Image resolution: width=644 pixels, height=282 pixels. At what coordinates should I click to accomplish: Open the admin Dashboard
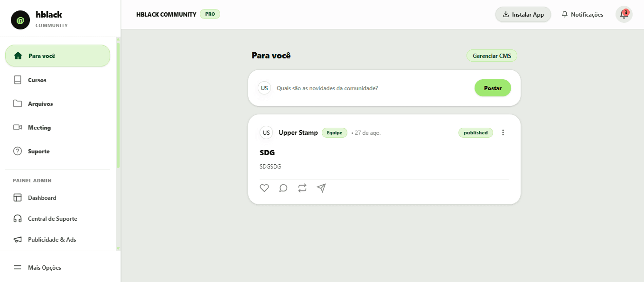click(x=57, y=197)
